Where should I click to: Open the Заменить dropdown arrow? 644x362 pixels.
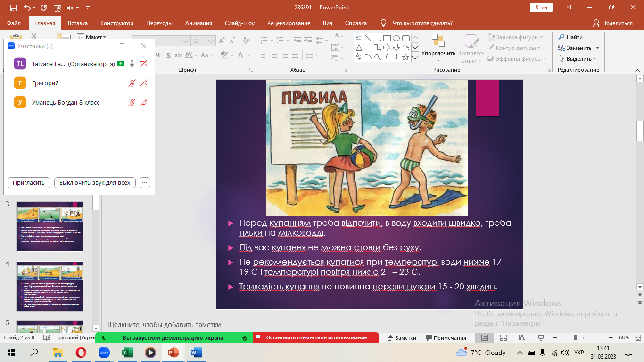[597, 48]
